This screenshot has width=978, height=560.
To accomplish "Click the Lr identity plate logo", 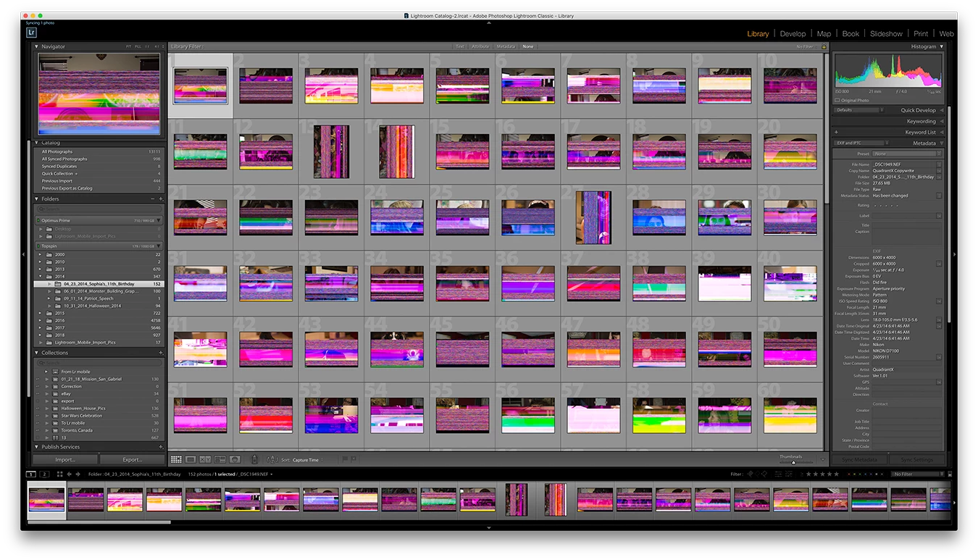I will coord(31,32).
